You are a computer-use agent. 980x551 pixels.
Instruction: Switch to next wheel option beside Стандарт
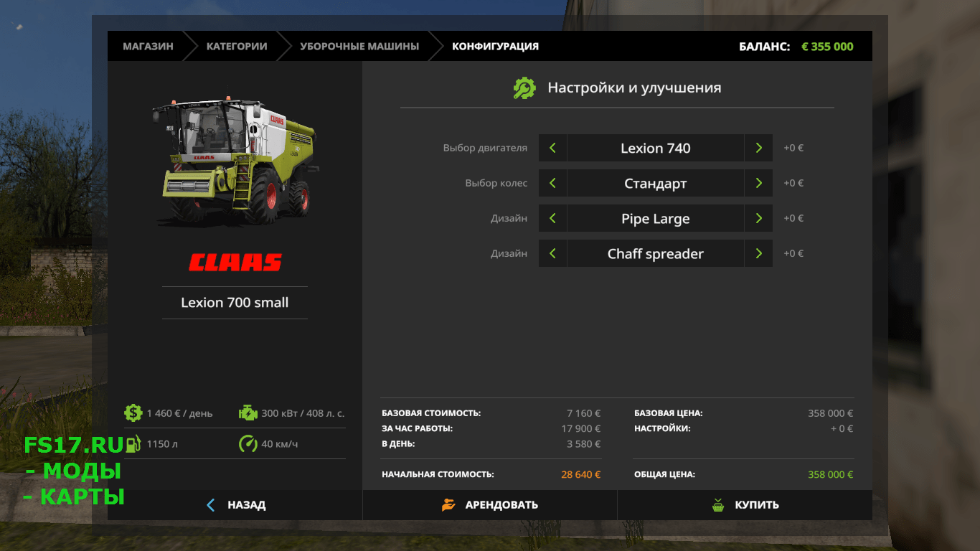758,183
